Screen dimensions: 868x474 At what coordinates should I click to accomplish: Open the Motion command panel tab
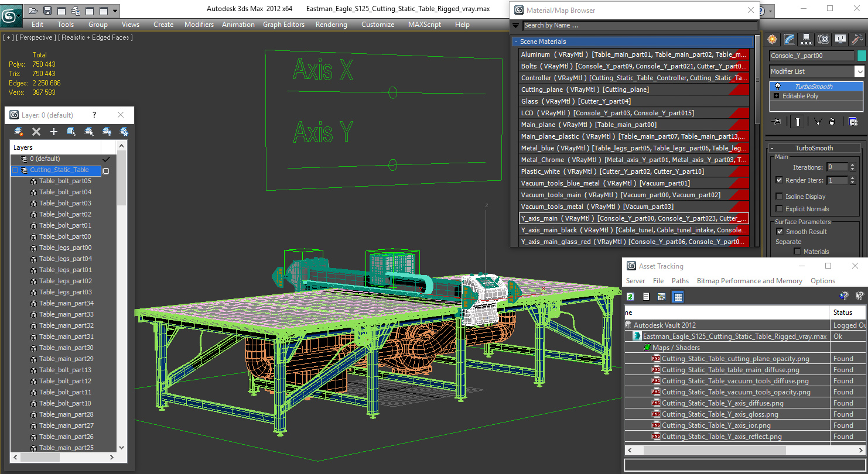pyautogui.click(x=823, y=39)
